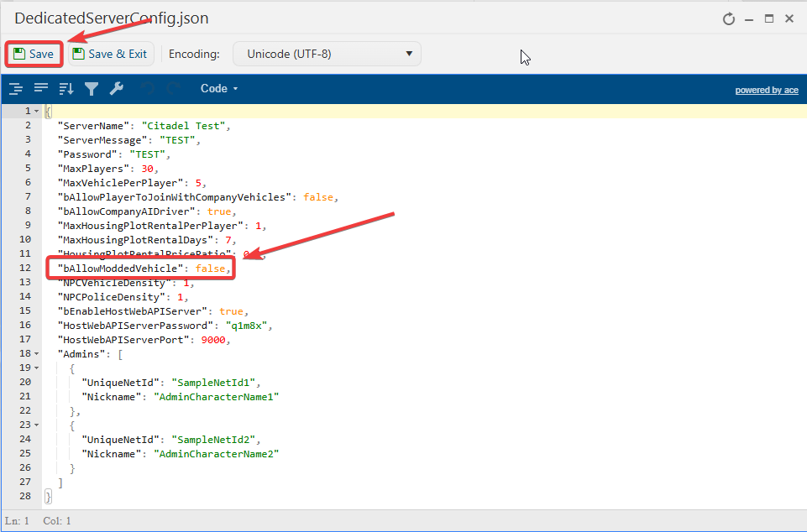Click the "AdminCharacterName2" value
The width and height of the screenshot is (807, 532).
pyautogui.click(x=216, y=454)
